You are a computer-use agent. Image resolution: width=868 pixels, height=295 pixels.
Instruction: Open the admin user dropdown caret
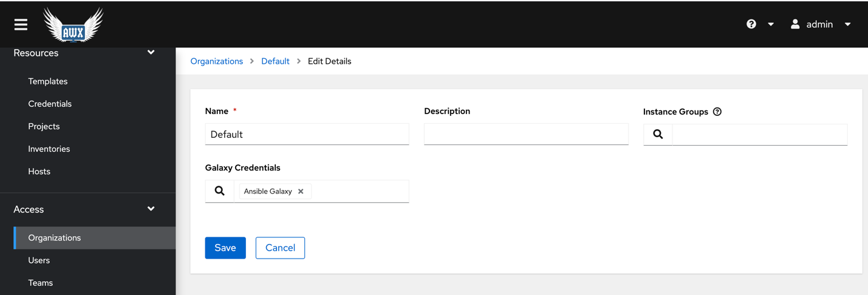[848, 24]
